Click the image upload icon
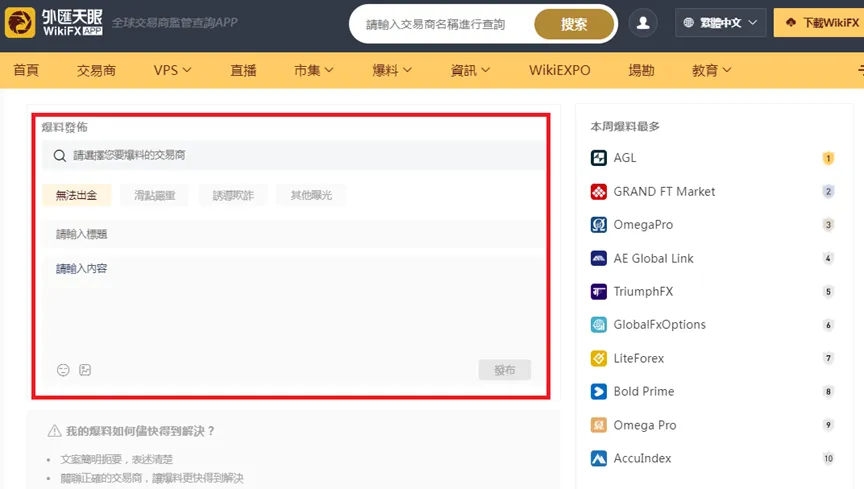The height and width of the screenshot is (489, 864). 85,370
